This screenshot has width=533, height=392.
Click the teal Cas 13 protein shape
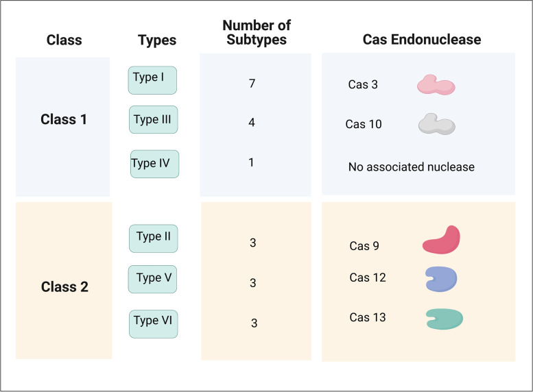pos(444,318)
